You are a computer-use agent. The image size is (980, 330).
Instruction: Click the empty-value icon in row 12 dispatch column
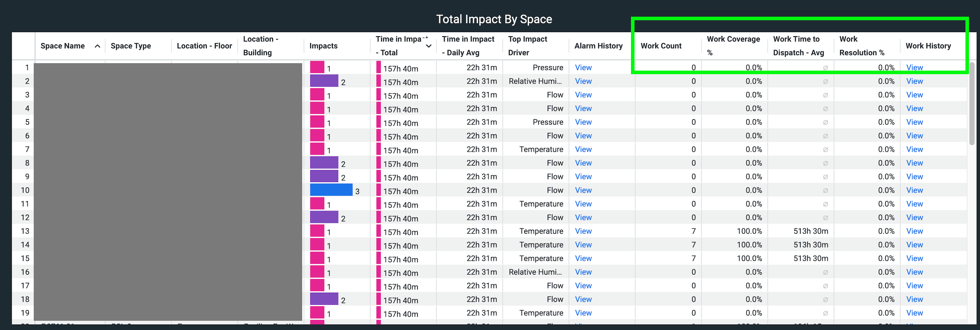pos(825,218)
